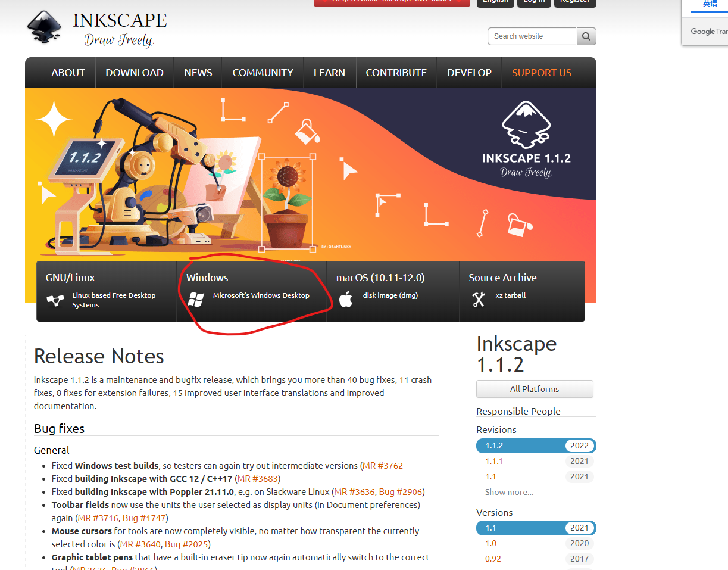This screenshot has width=728, height=570.
Task: Click the Inkscape logo icon in the header
Action: pos(45,27)
